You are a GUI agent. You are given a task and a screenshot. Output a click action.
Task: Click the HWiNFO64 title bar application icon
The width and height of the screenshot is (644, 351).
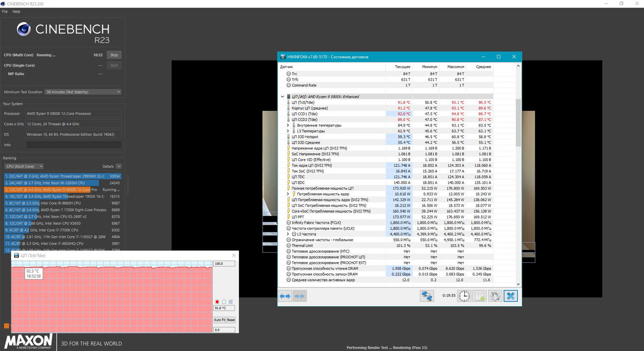(x=282, y=57)
